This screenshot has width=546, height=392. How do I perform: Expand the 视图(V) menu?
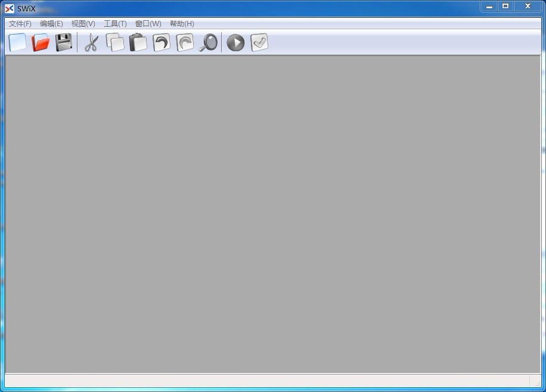(x=83, y=24)
